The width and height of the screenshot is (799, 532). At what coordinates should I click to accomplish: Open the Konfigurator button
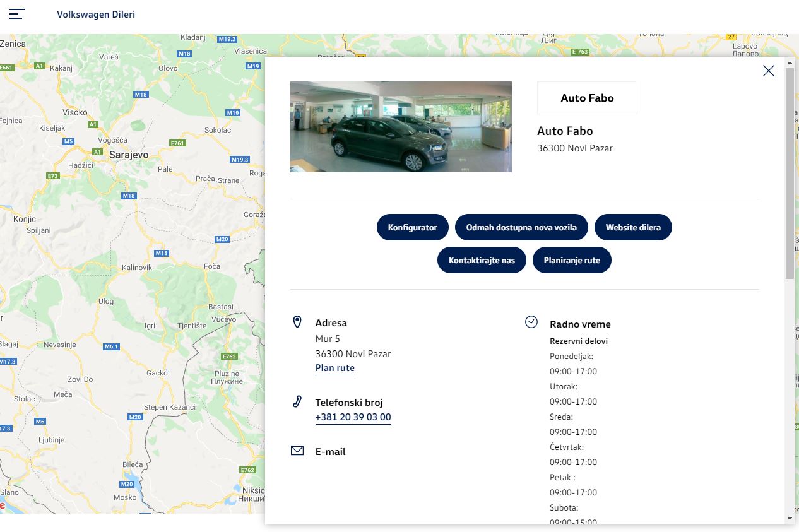tap(413, 227)
